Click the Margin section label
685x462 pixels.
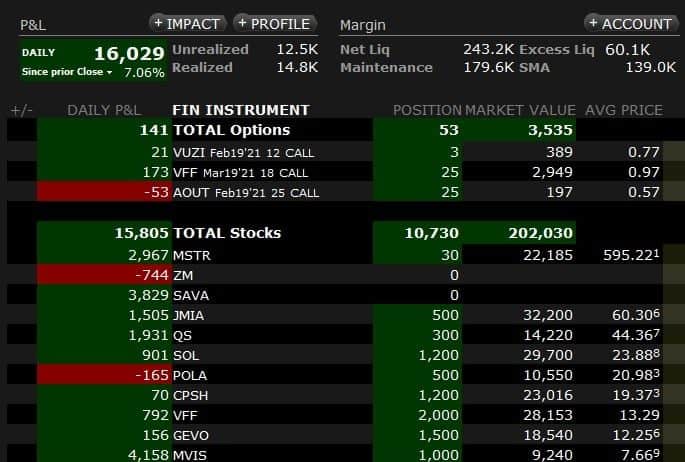[363, 25]
